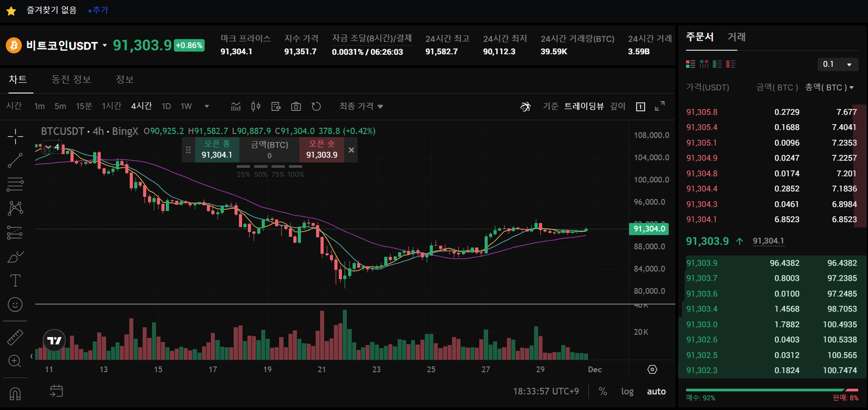The width and height of the screenshot is (868, 410).
Task: Click the go-to-date calendar icon
Action: coord(57,391)
